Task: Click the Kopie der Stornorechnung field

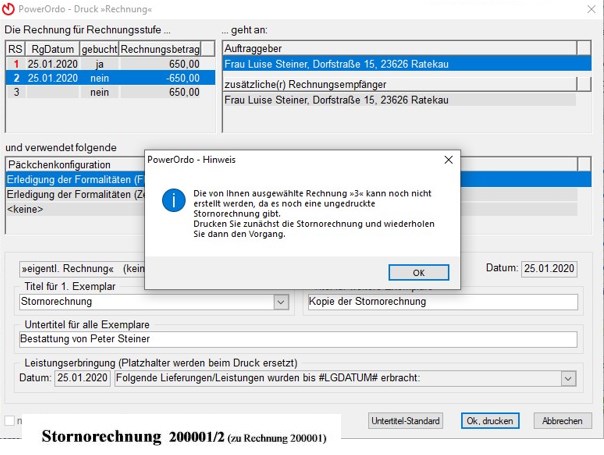Action: click(443, 302)
